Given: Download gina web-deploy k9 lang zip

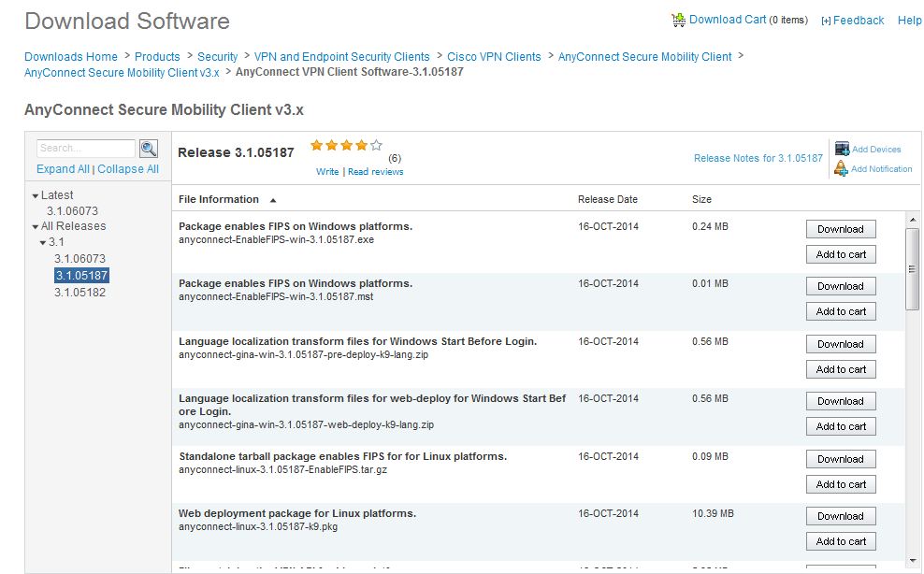Looking at the screenshot, I should click(x=841, y=401).
